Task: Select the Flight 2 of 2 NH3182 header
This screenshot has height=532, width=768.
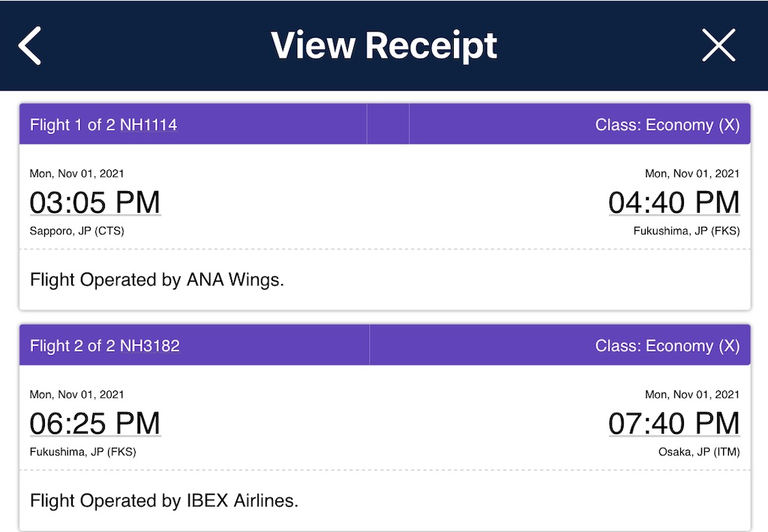Action: (x=105, y=346)
